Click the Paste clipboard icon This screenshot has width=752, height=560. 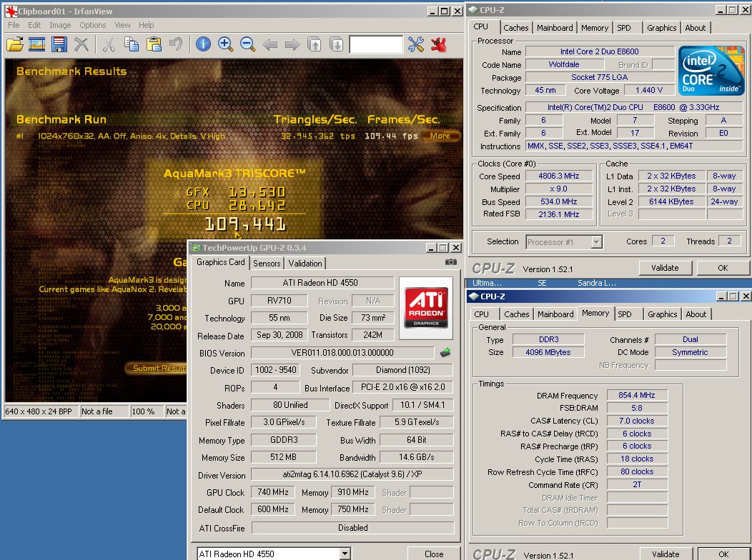tap(154, 44)
